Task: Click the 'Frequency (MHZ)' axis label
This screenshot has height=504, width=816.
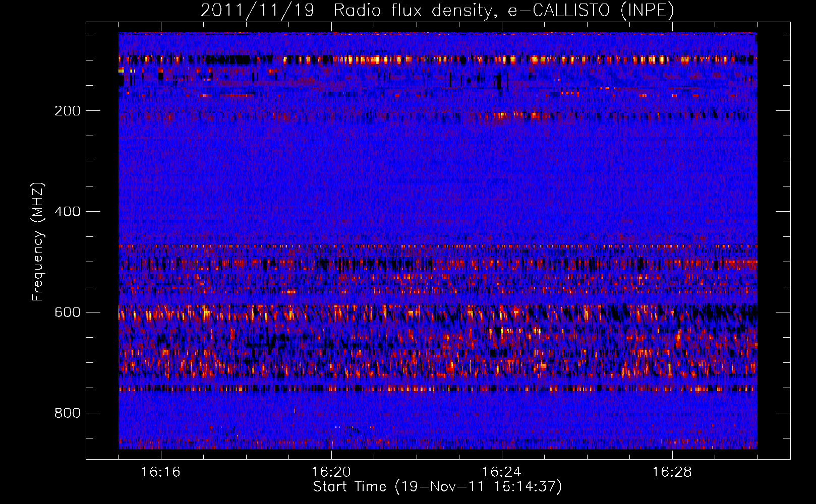Action: coord(38,242)
